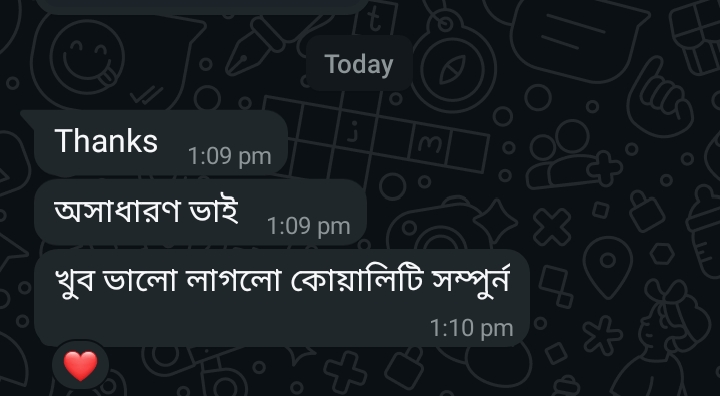Tap the word অসাধারণ in second message
The width and height of the screenshot is (720, 396).
pos(116,212)
